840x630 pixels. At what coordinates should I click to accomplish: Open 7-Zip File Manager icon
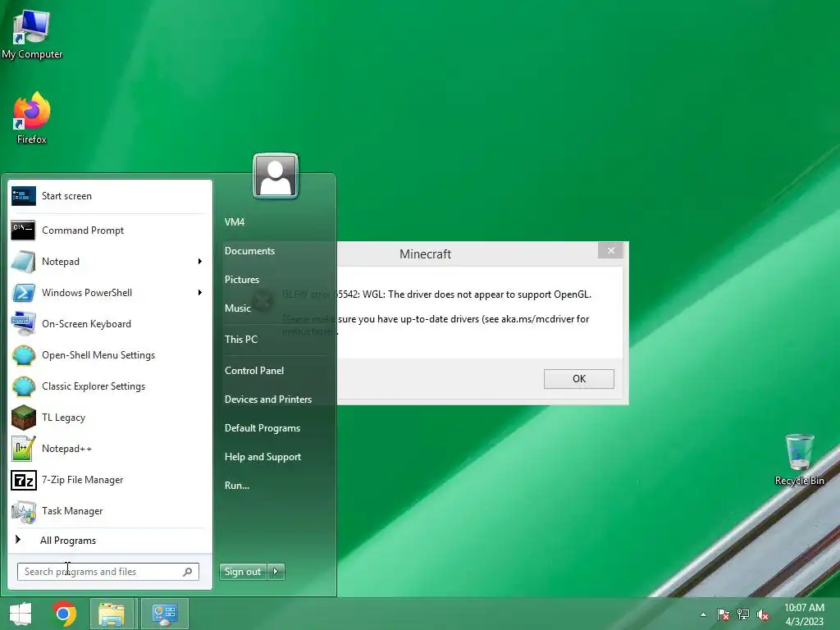pos(23,480)
